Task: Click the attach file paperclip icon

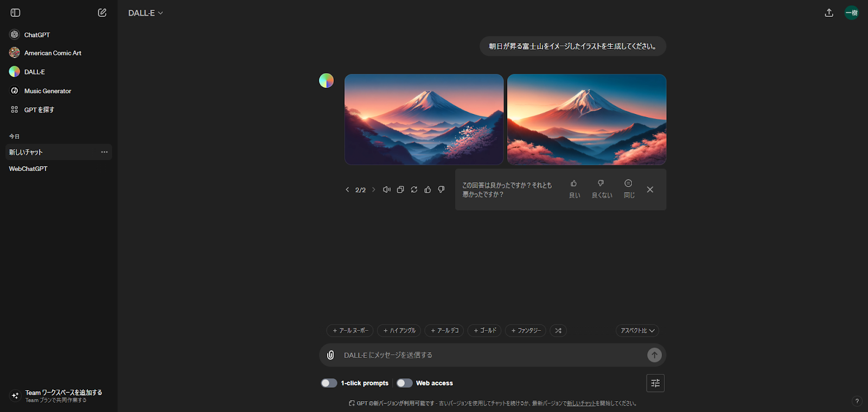Action: point(330,355)
